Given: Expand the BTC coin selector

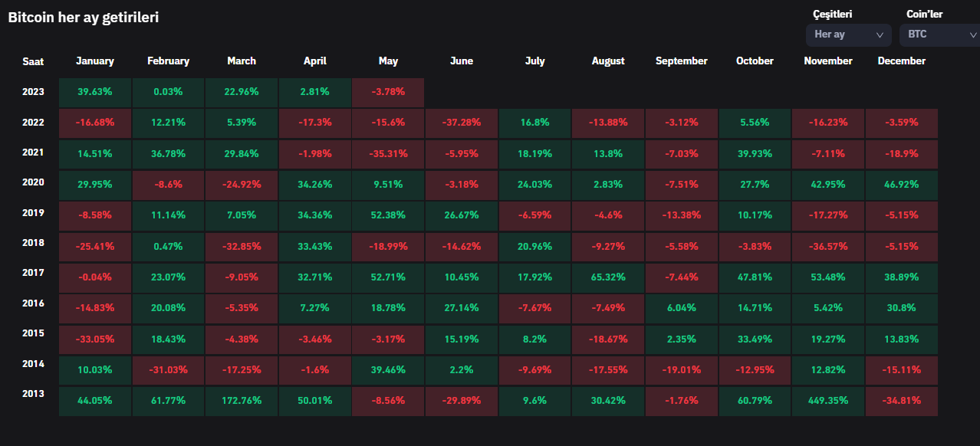Looking at the screenshot, I should click(939, 34).
